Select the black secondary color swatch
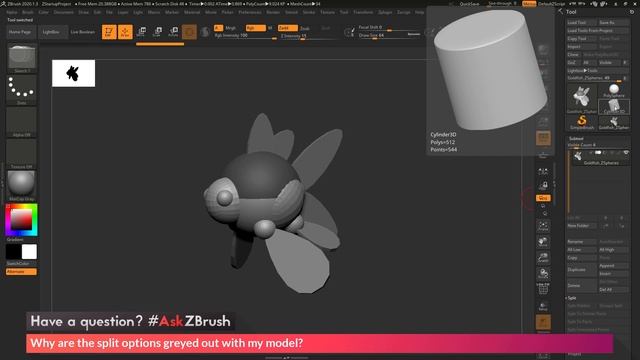 tap(13, 252)
